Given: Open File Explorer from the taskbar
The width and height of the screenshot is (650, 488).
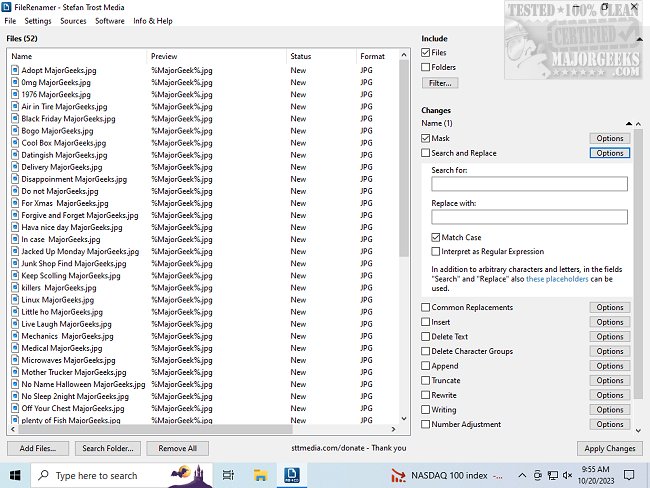Looking at the screenshot, I should (260, 475).
